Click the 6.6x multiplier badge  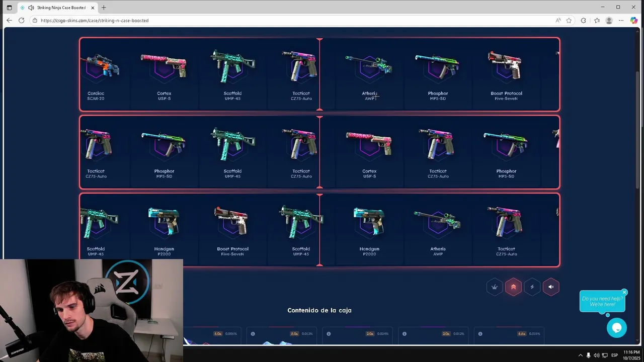pyautogui.click(x=522, y=334)
